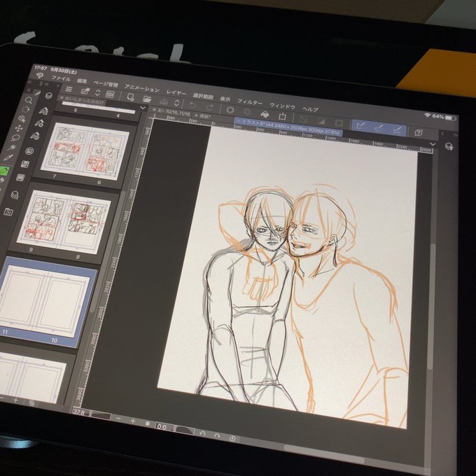Expand the page manager dropdown chevron
Screen dimensions: 476x476
(x=143, y=108)
